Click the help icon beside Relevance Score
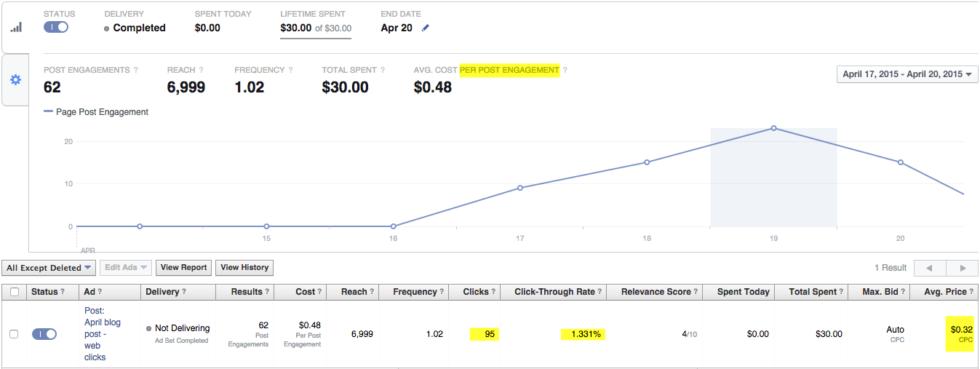 696,292
